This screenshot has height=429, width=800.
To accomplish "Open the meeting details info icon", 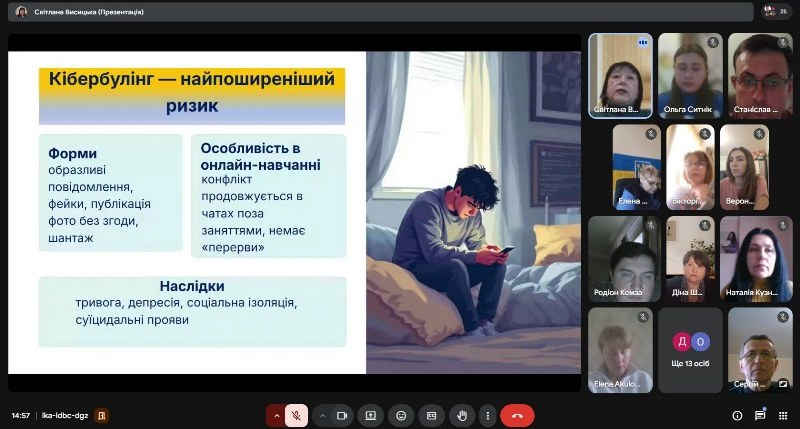I will tap(737, 415).
